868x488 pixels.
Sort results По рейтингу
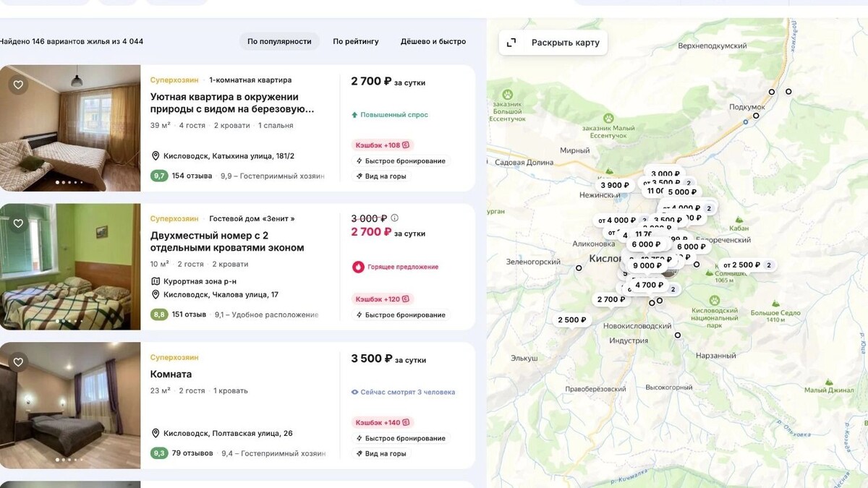[356, 41]
